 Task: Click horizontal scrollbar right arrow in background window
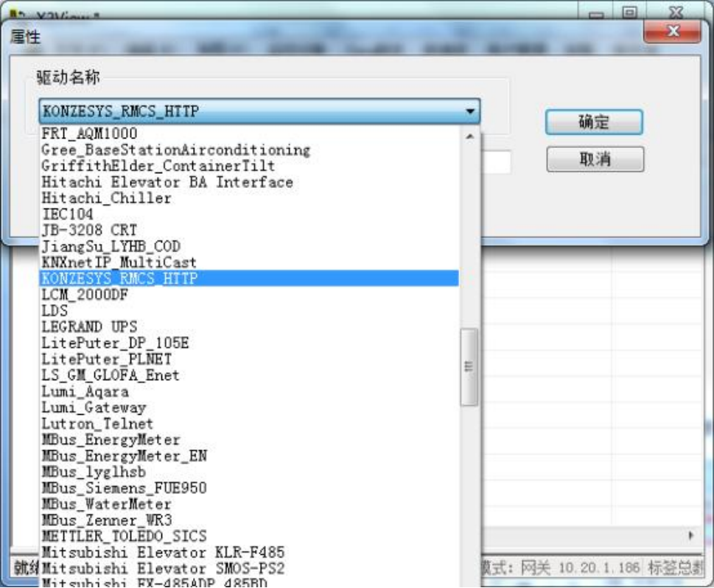[690, 535]
